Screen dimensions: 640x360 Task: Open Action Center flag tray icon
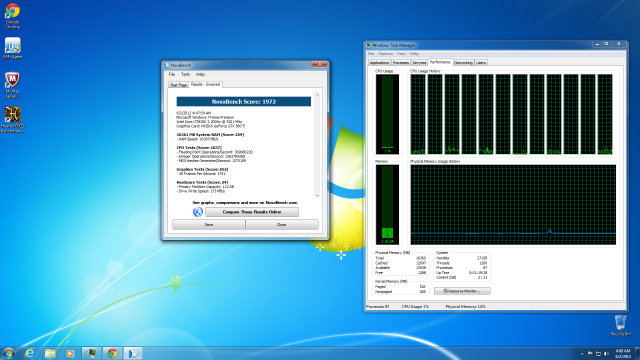(x=590, y=353)
